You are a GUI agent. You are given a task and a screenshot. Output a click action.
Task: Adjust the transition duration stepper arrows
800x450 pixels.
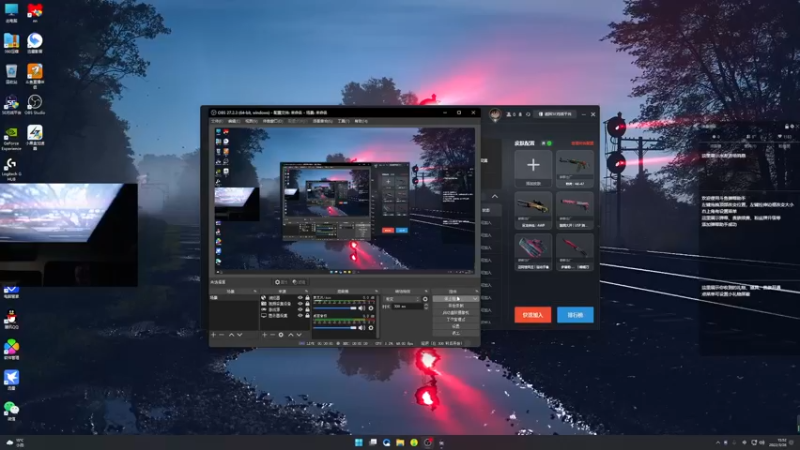[x=426, y=306]
